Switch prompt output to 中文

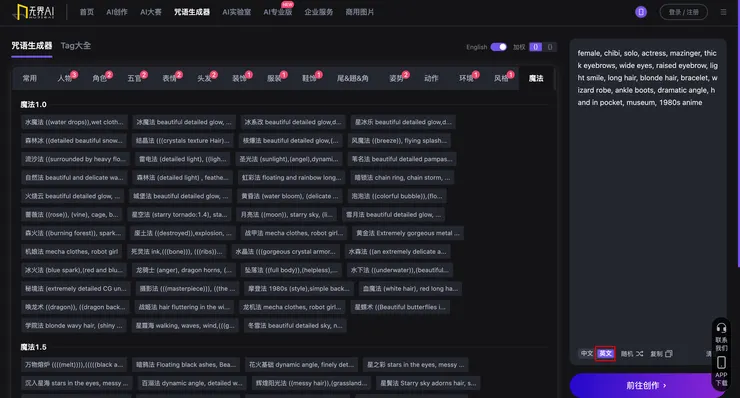(x=587, y=354)
